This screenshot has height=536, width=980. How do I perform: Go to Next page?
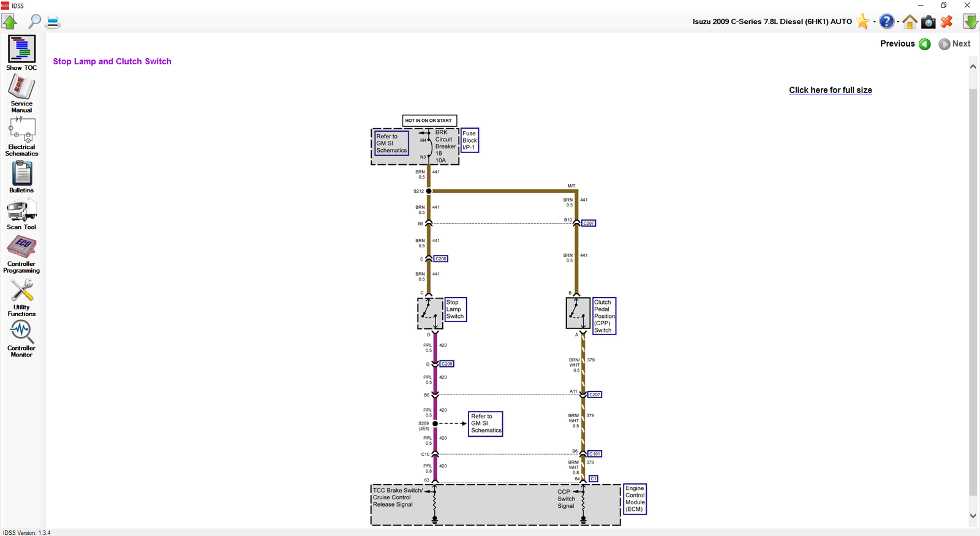pos(954,43)
